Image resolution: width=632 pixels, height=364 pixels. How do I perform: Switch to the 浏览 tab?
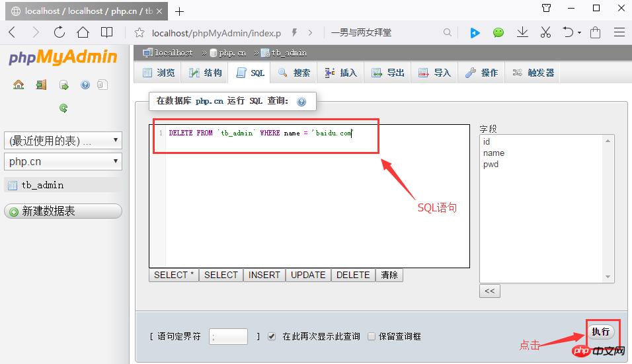[159, 73]
